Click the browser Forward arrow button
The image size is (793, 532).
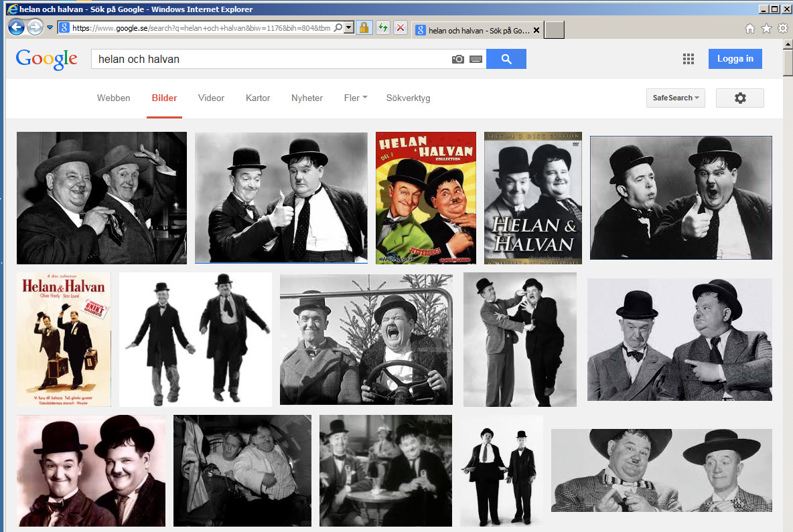[x=35, y=27]
